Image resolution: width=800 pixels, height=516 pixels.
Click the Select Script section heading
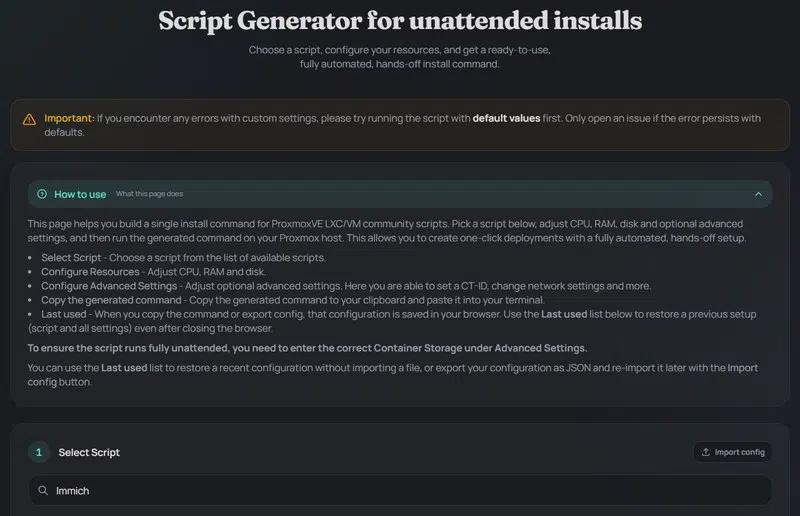89,453
